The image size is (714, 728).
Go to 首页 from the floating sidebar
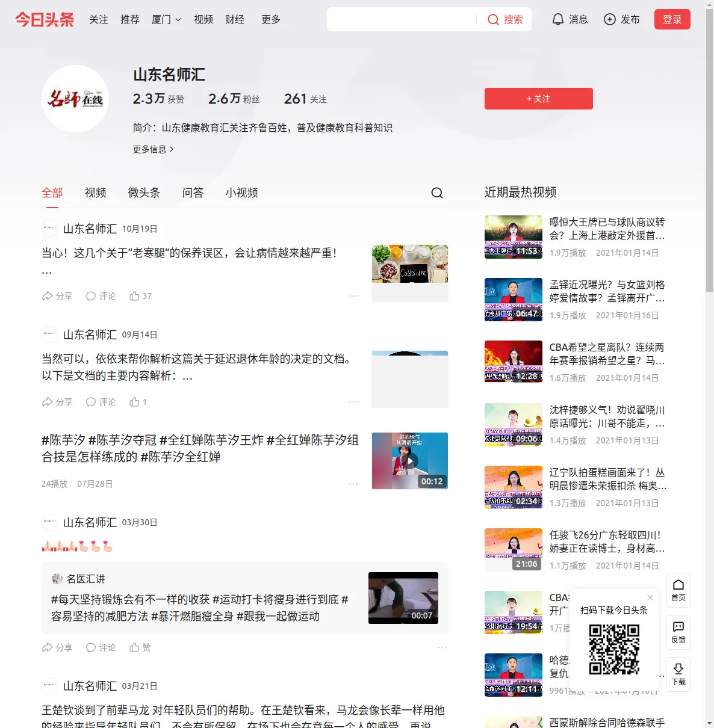coord(678,590)
